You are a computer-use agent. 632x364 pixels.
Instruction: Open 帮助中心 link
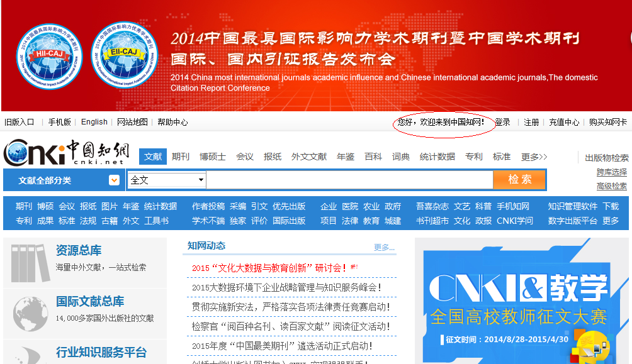click(172, 122)
